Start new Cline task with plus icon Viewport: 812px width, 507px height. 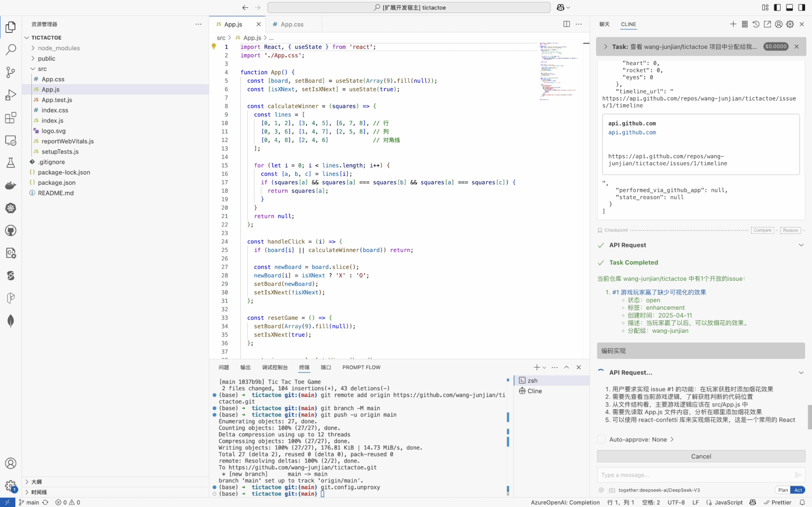coord(733,24)
